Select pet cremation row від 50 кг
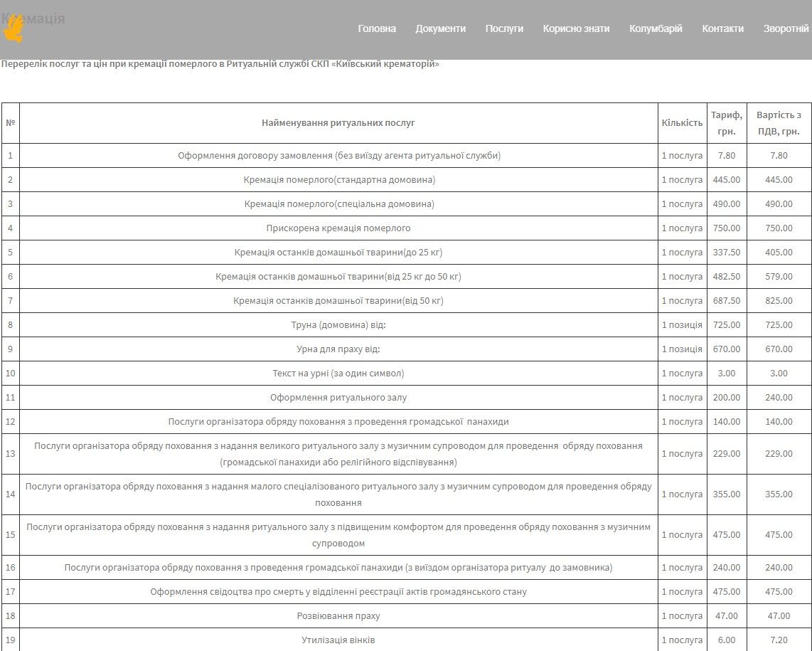The image size is (812, 651). tap(338, 301)
